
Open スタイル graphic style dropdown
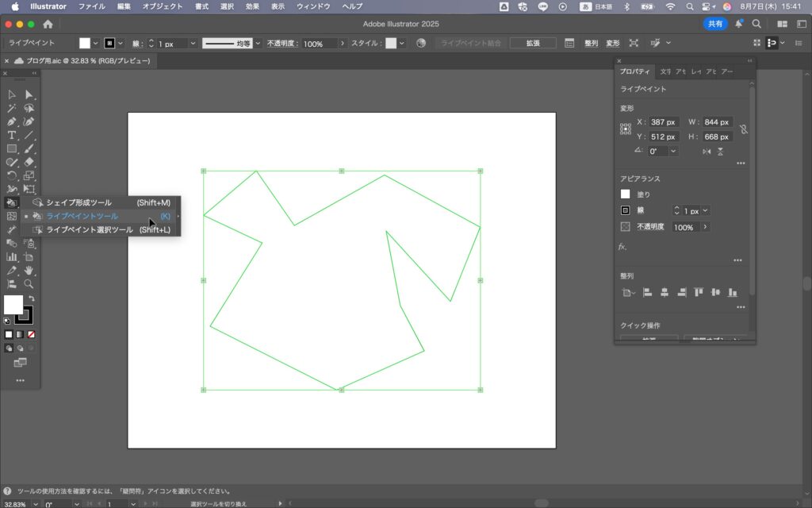click(x=402, y=44)
